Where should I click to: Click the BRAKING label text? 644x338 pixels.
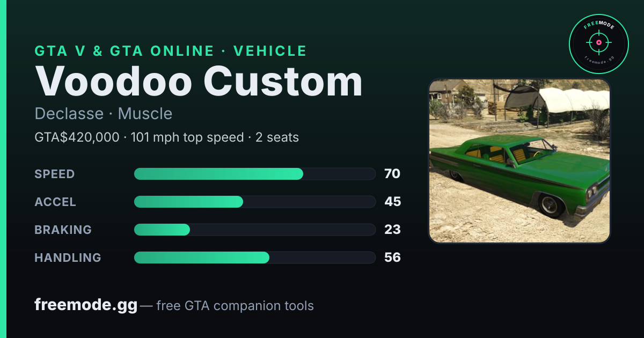click(x=63, y=230)
